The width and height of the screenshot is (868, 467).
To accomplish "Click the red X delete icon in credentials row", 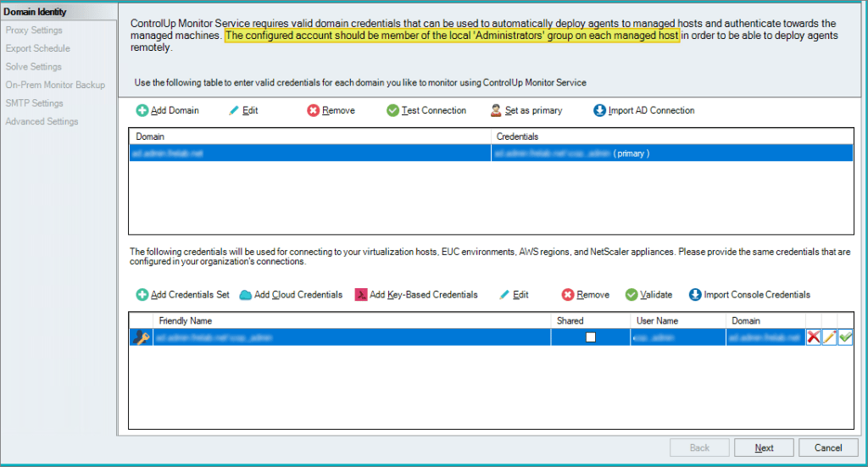I will coord(814,337).
